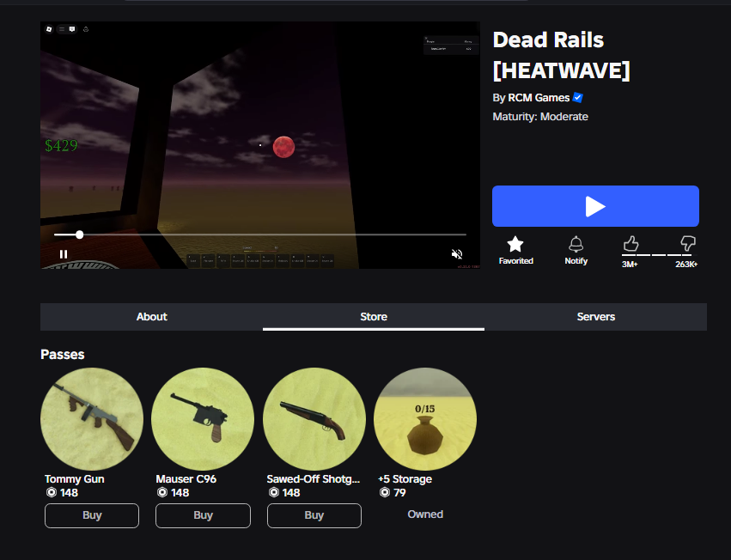Dislike the game with thumbs down
This screenshot has height=560, width=731.
pos(688,243)
